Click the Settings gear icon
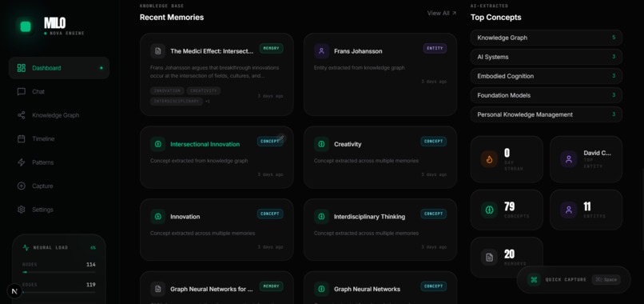The width and height of the screenshot is (644, 304). point(22,210)
